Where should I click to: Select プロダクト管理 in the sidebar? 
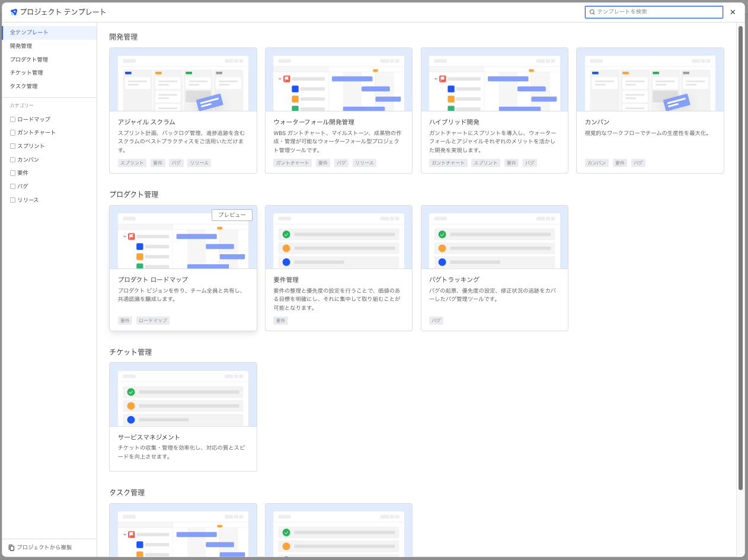49,59
